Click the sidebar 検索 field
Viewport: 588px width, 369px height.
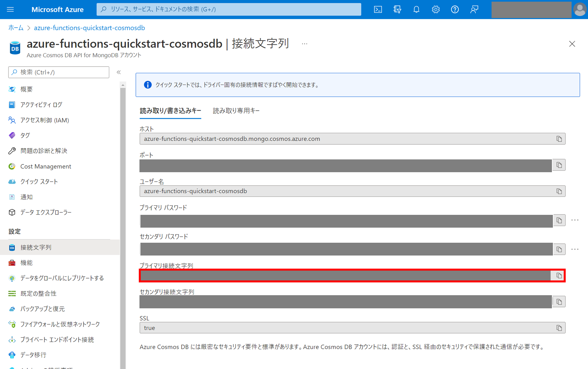click(x=59, y=72)
